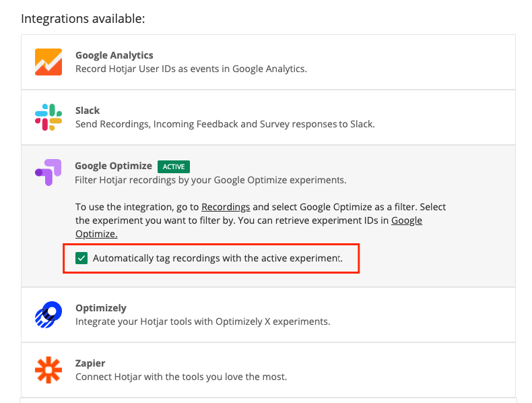
Task: Click the 'Integrations available:' heading
Action: coord(83,18)
